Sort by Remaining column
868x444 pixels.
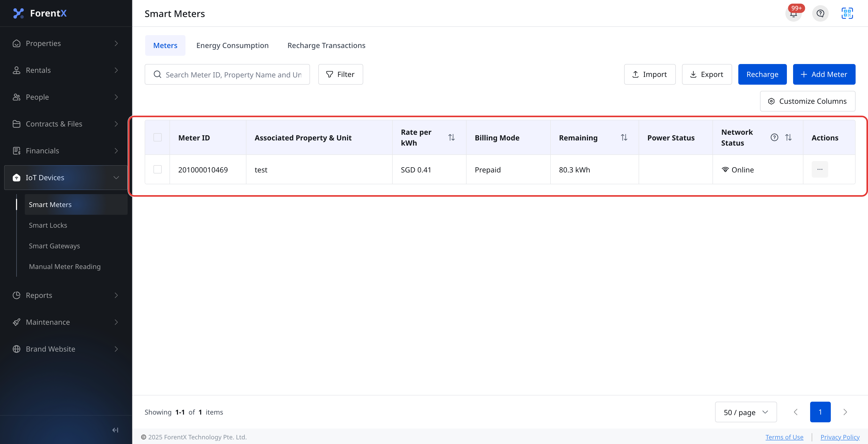pyautogui.click(x=624, y=137)
